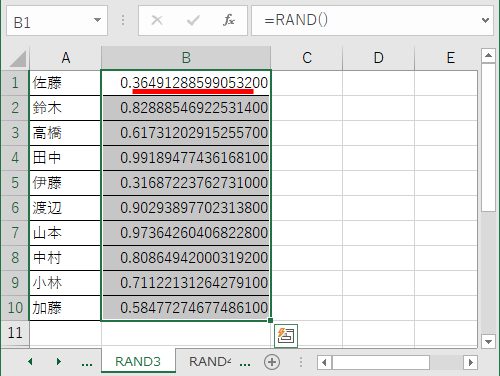
Task: Select row 2 header
Action: click(x=15, y=108)
